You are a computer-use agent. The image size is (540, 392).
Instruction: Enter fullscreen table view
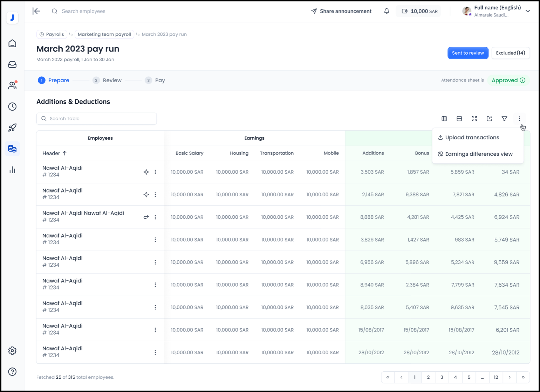(474, 119)
